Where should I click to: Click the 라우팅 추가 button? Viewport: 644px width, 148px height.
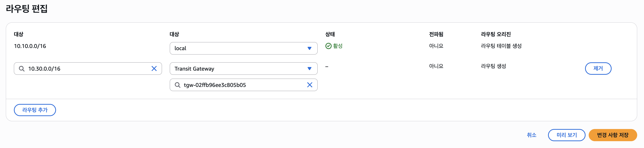pos(35,110)
